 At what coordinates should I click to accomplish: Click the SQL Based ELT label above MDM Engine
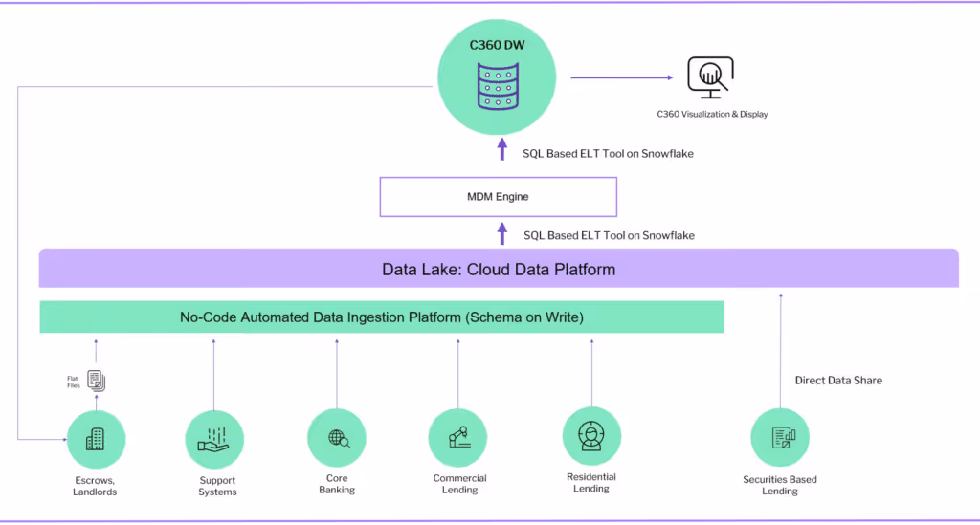point(608,154)
